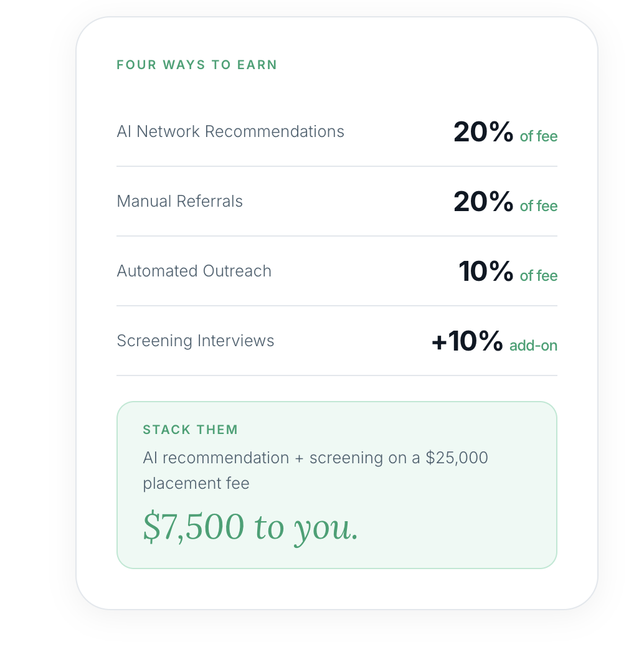Click the "placement fee" text
The width and height of the screenshot is (644, 670).
(196, 484)
